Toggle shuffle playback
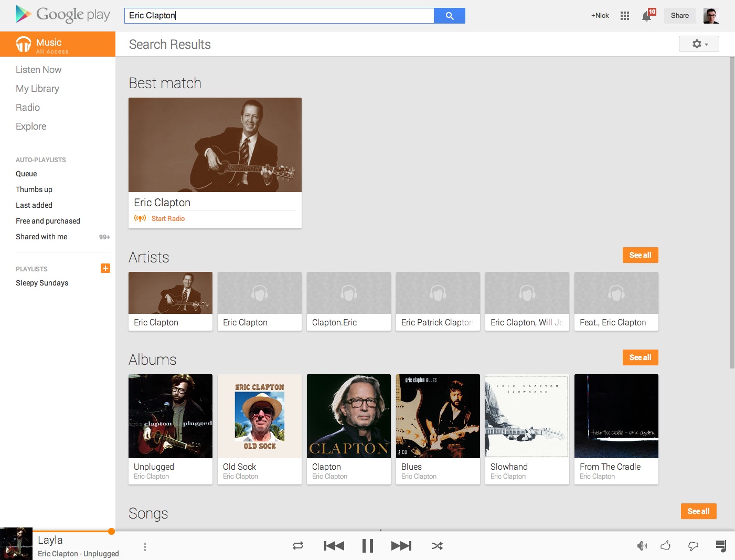The height and width of the screenshot is (560, 735). (x=437, y=546)
